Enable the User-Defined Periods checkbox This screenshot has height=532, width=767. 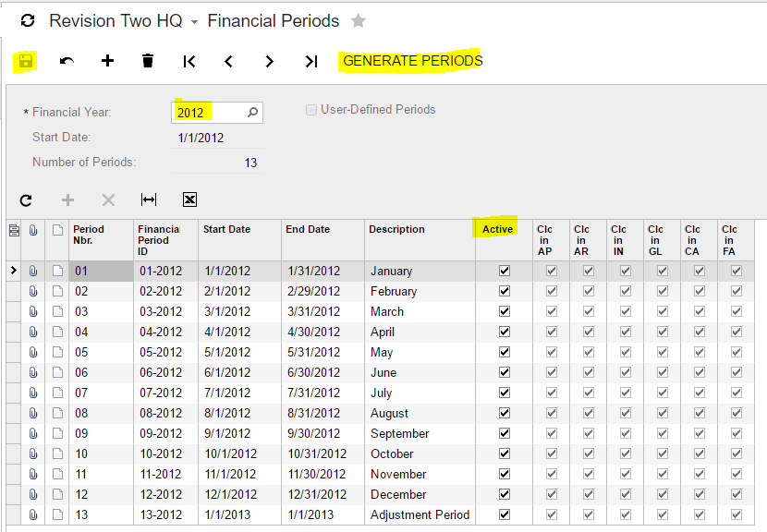pyautogui.click(x=311, y=109)
